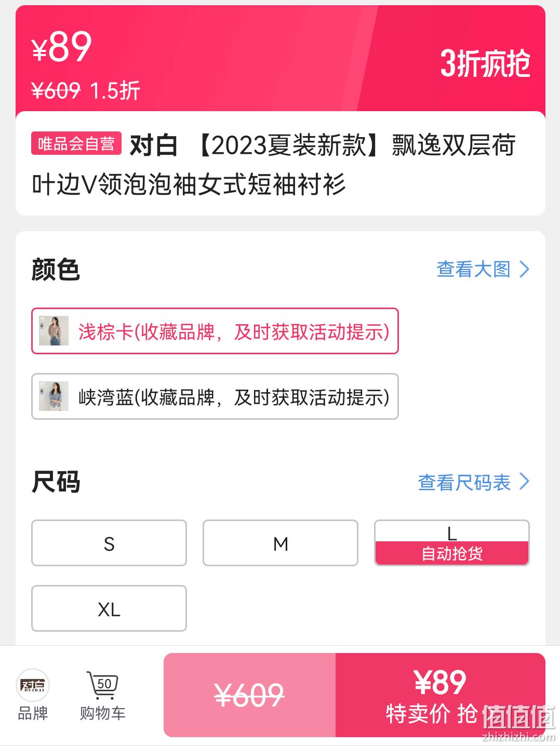
Task: Choose size S
Action: pos(109,543)
